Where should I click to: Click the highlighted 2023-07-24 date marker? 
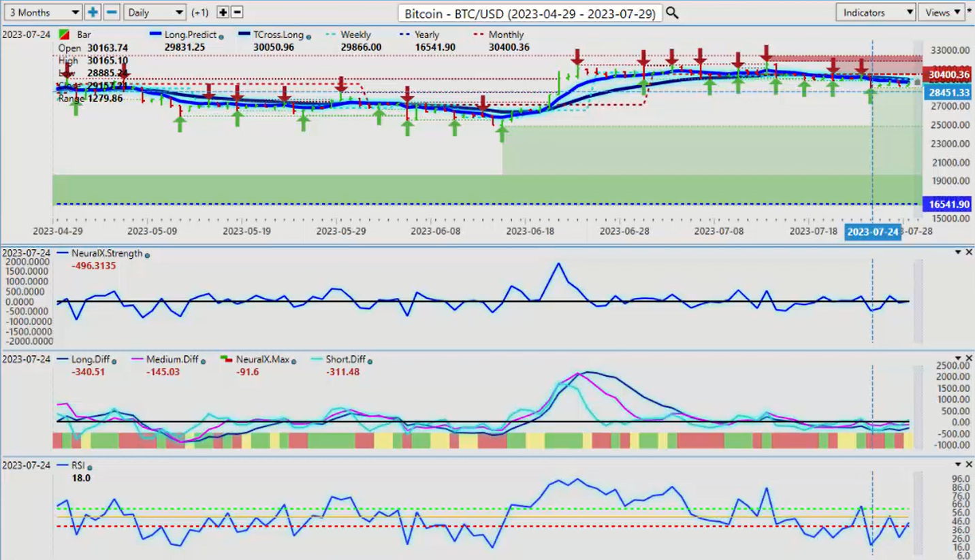872,232
